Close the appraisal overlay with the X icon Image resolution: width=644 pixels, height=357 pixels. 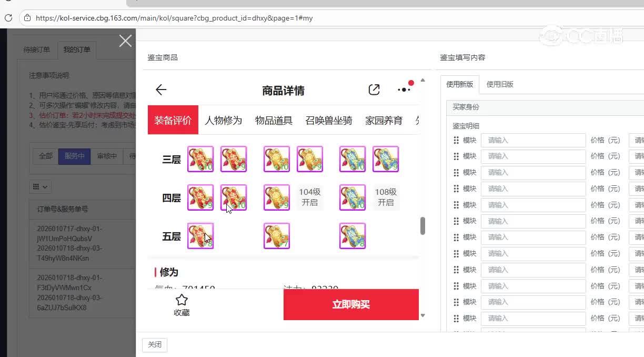(125, 41)
